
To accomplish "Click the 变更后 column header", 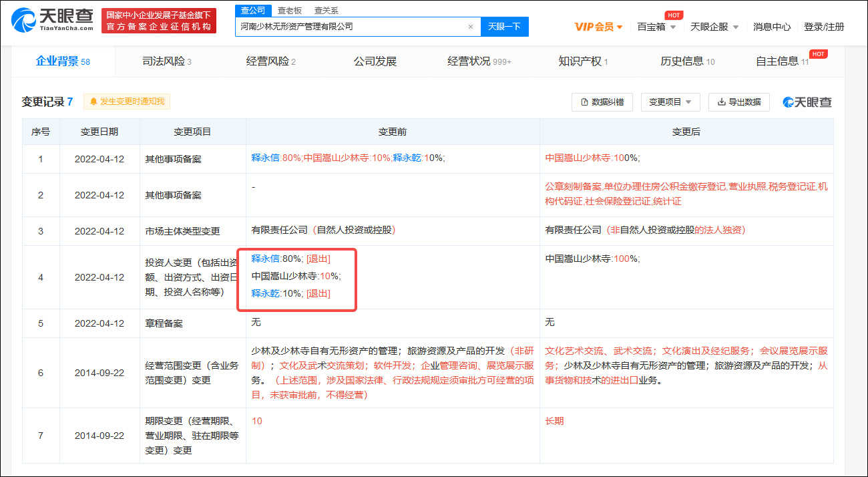I will pyautogui.click(x=686, y=132).
